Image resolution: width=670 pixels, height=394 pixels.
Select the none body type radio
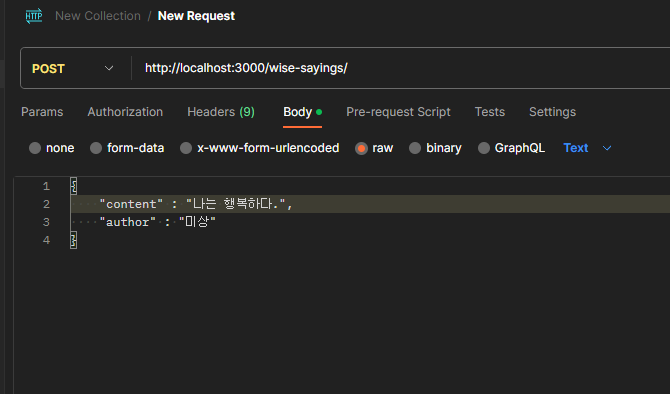(35, 148)
